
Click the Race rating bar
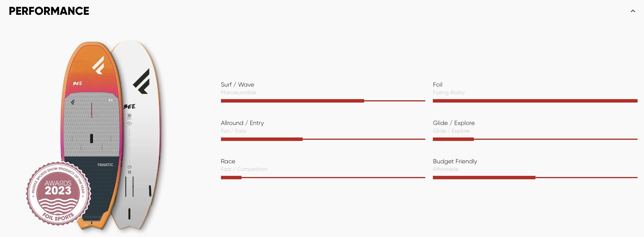tap(323, 177)
